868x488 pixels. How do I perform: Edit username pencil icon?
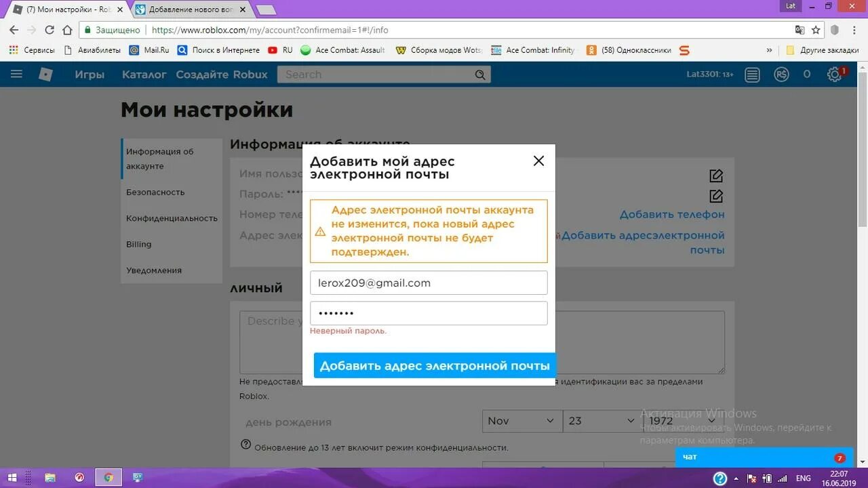(716, 176)
